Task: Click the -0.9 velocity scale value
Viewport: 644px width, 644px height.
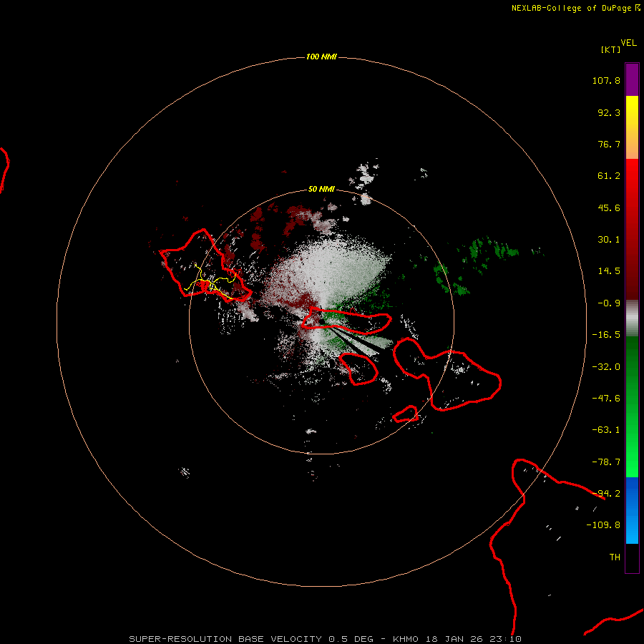Action: [x=609, y=303]
